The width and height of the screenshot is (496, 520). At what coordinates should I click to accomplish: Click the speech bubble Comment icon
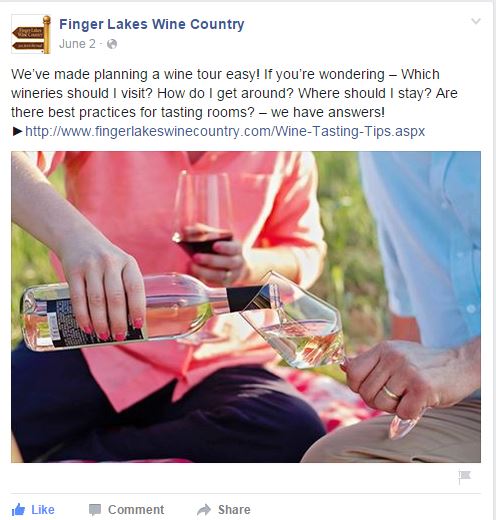tap(95, 510)
